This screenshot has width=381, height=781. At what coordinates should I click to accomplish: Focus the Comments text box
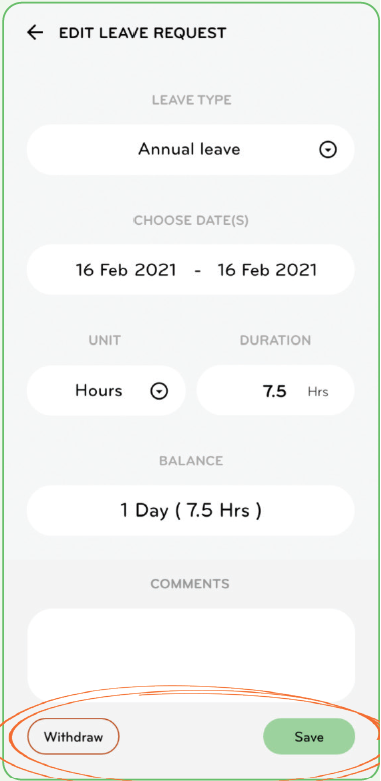tap(191, 655)
